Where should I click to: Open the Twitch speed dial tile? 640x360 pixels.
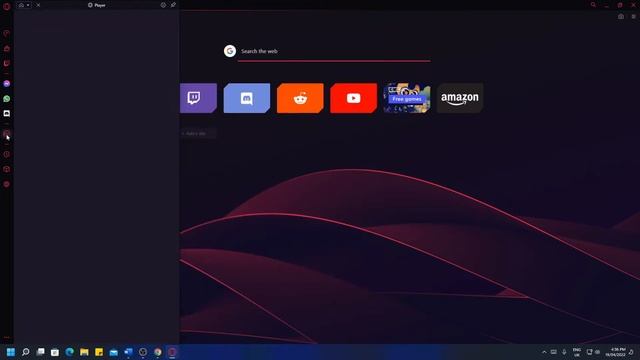coord(198,98)
